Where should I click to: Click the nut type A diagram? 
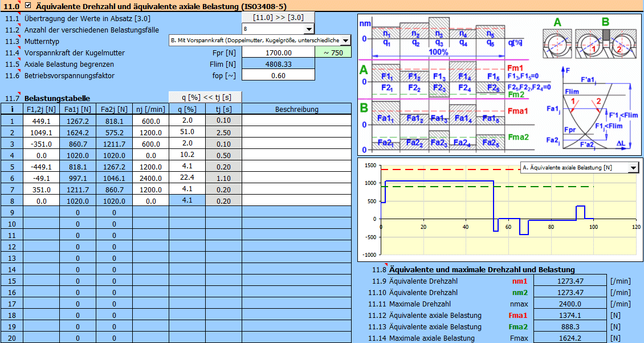(557, 43)
